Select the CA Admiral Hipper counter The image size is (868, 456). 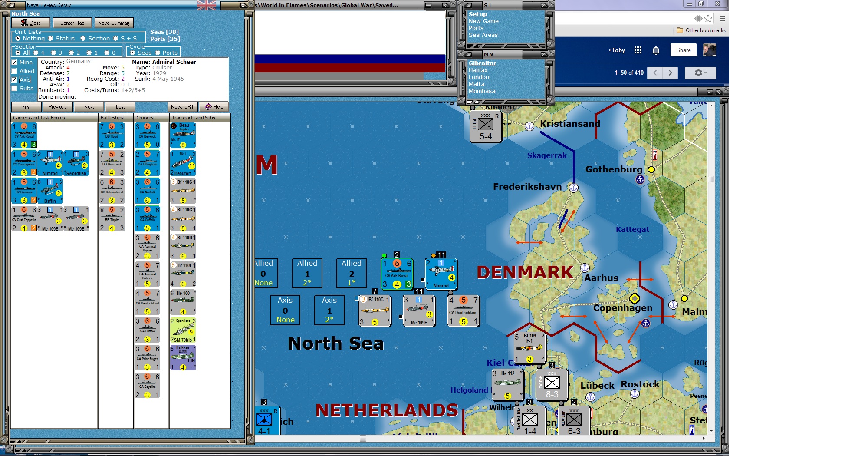tap(148, 247)
